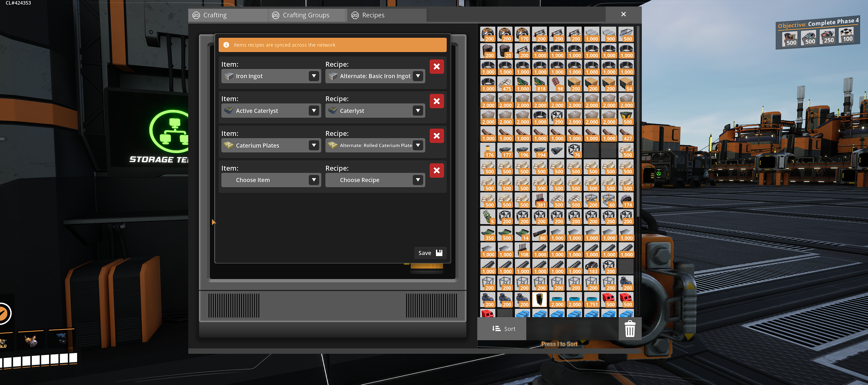Close the storage terminal window
The width and height of the screenshot is (868, 385).
point(623,14)
